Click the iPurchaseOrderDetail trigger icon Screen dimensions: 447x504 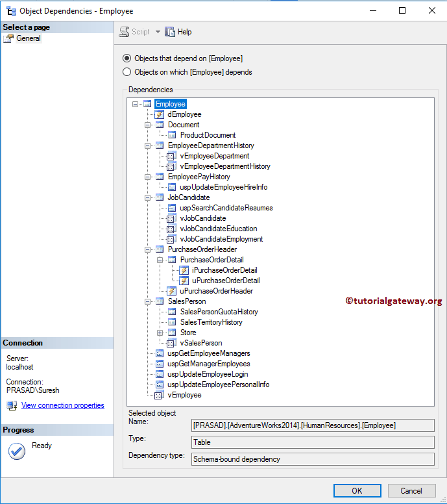point(184,270)
